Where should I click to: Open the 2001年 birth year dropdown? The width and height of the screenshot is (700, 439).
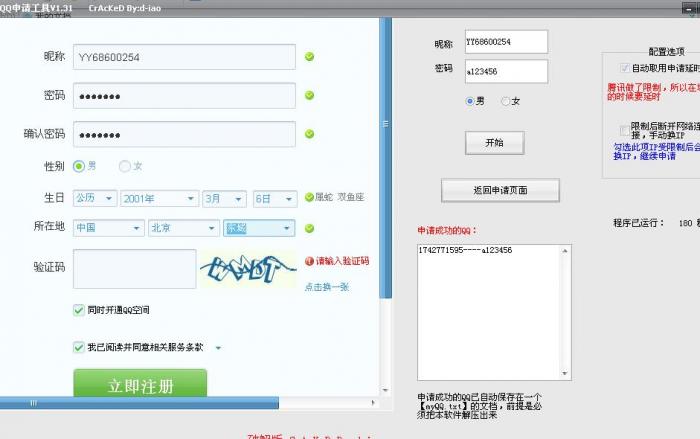click(x=159, y=198)
